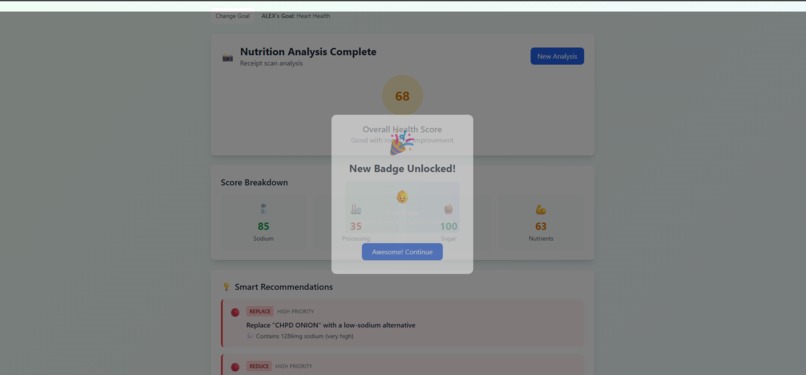This screenshot has height=375, width=806.
Task: Click the Score Breakdown heading
Action: (x=254, y=182)
